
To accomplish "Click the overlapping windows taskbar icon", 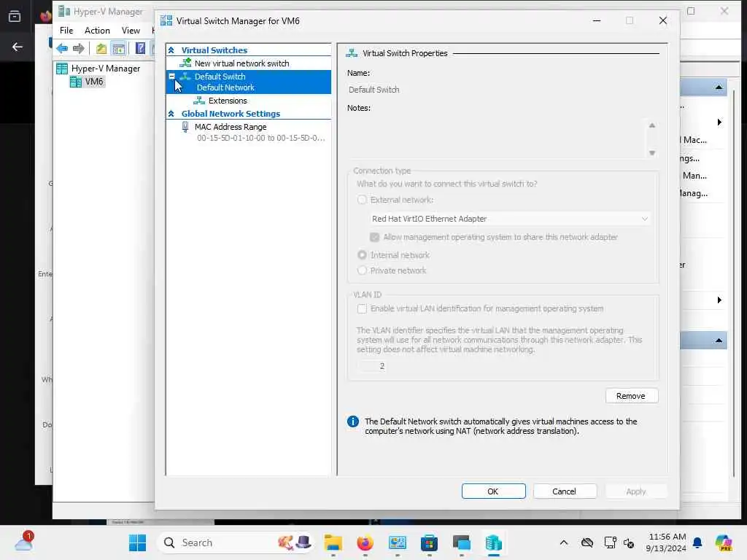I will [x=462, y=542].
